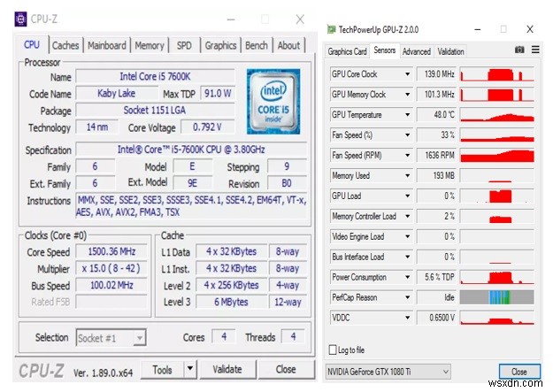Expand the GPU Load sensor dropdown
The height and width of the screenshot is (392, 553).
pos(407,196)
